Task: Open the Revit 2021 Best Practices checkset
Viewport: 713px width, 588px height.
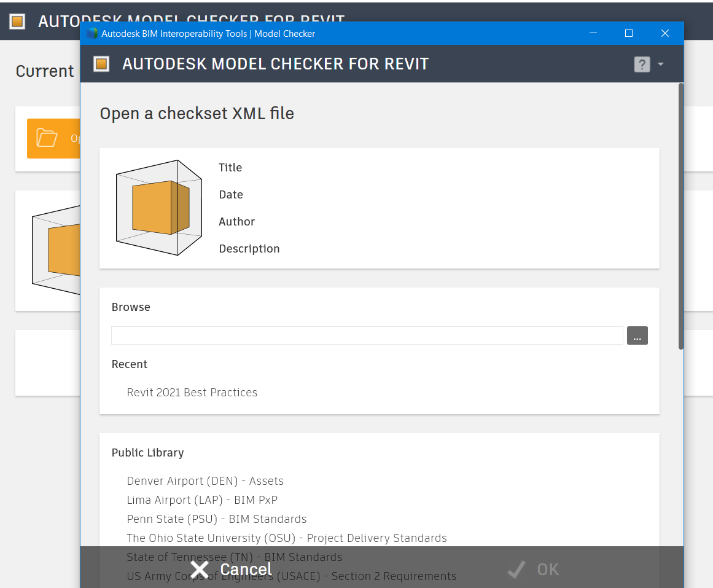Action: click(x=192, y=392)
